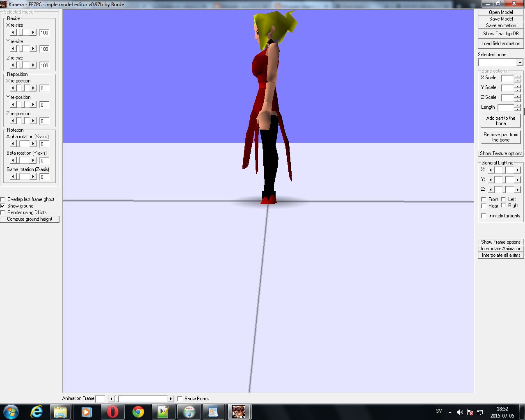525x420 pixels.
Task: Click the Z Scale spinner arrows
Action: pyautogui.click(x=518, y=98)
